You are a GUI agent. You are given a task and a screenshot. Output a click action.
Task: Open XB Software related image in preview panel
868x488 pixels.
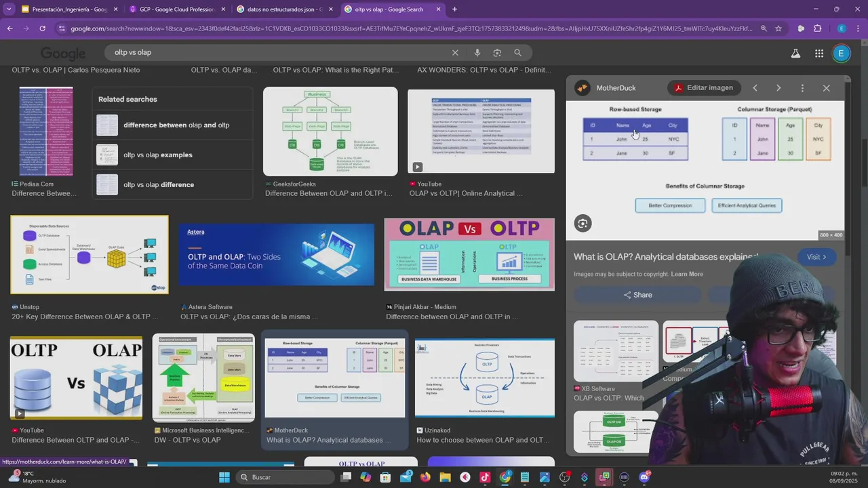pyautogui.click(x=616, y=351)
